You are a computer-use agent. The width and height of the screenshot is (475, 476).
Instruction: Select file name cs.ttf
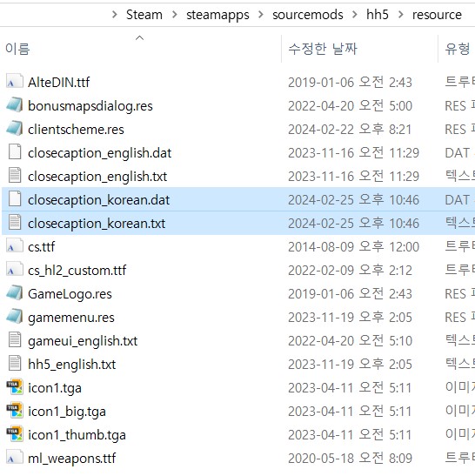tap(41, 247)
